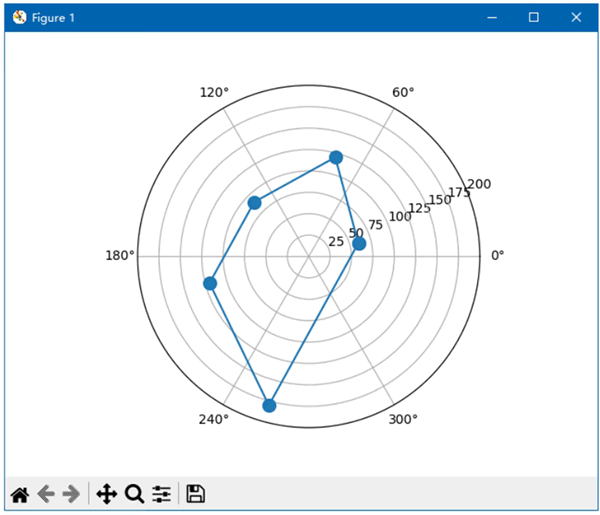Activate the Pan axes tool
Screen dimensions: 600x515
click(x=106, y=494)
